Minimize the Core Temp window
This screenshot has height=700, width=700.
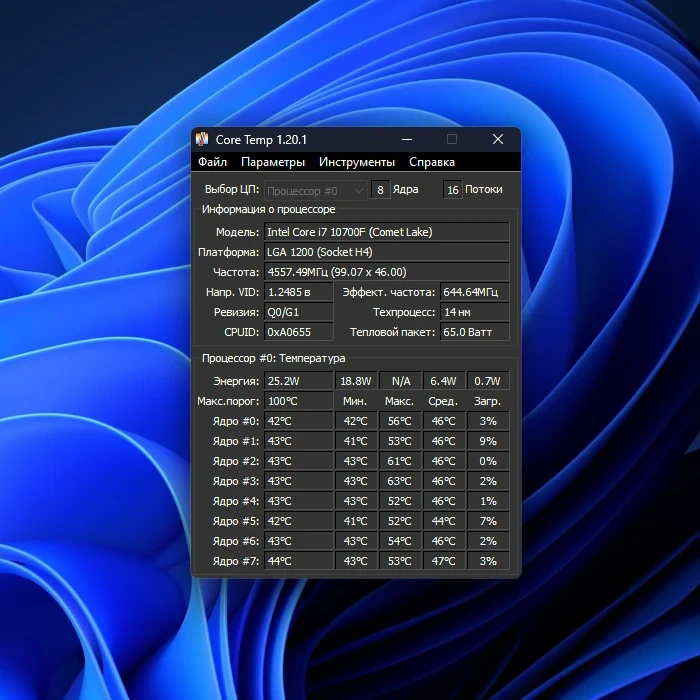(x=407, y=139)
